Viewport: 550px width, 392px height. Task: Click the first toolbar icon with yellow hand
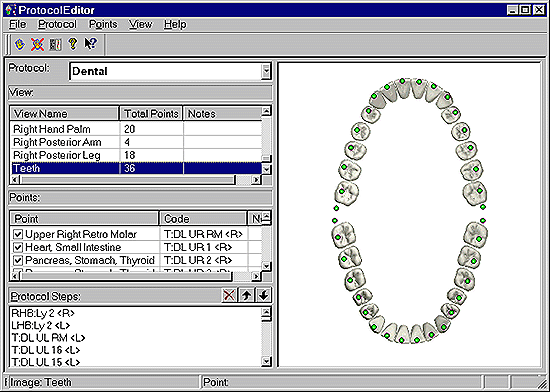(20, 45)
